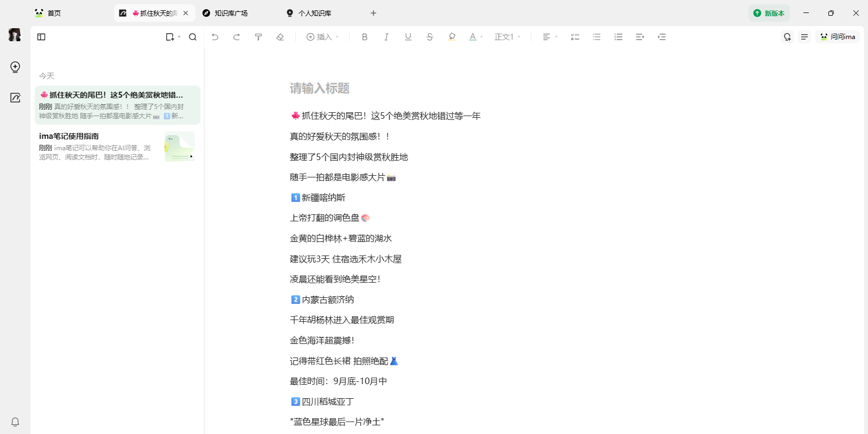Click the numbered list icon
This screenshot has height=434, width=868.
click(618, 37)
